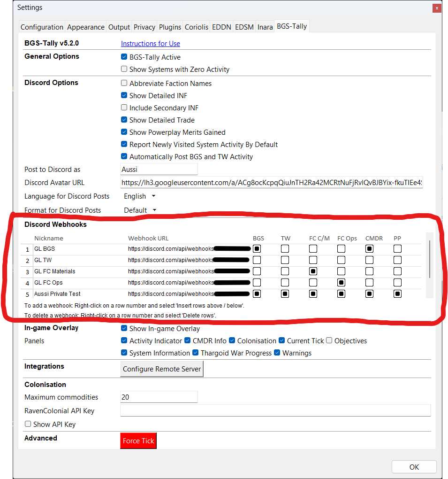
Task: Click the Discord Avatar URL field
Action: tap(272, 182)
